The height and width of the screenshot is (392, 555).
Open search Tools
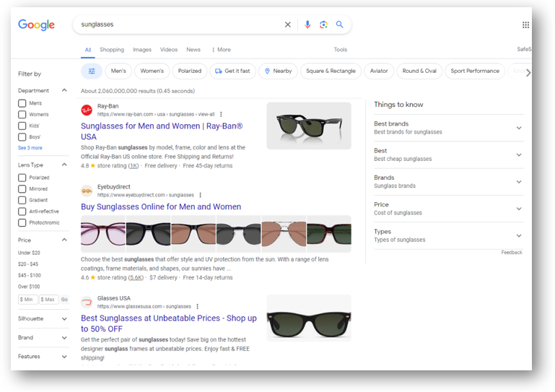coord(341,50)
